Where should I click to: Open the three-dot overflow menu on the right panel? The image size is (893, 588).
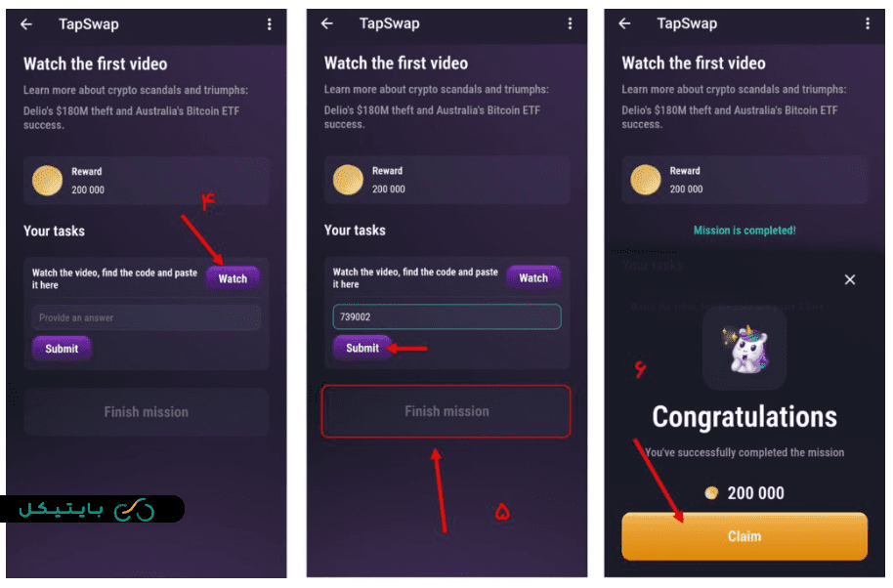pos(866,23)
